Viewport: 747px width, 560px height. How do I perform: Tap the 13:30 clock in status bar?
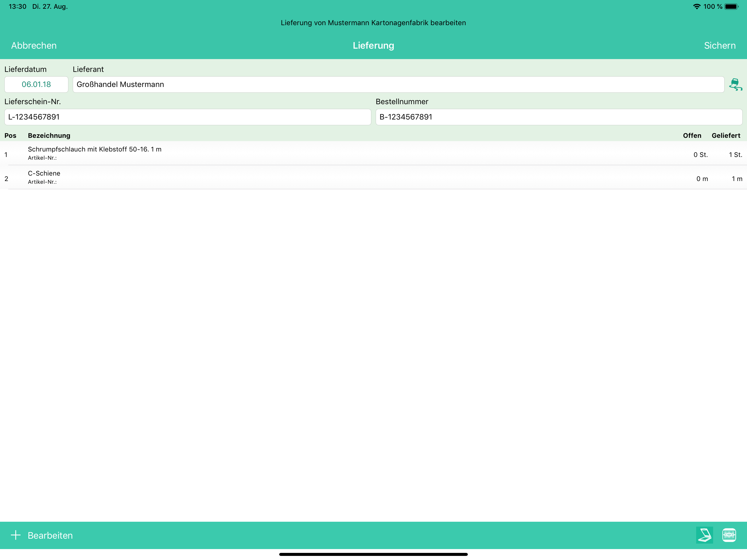pyautogui.click(x=17, y=6)
